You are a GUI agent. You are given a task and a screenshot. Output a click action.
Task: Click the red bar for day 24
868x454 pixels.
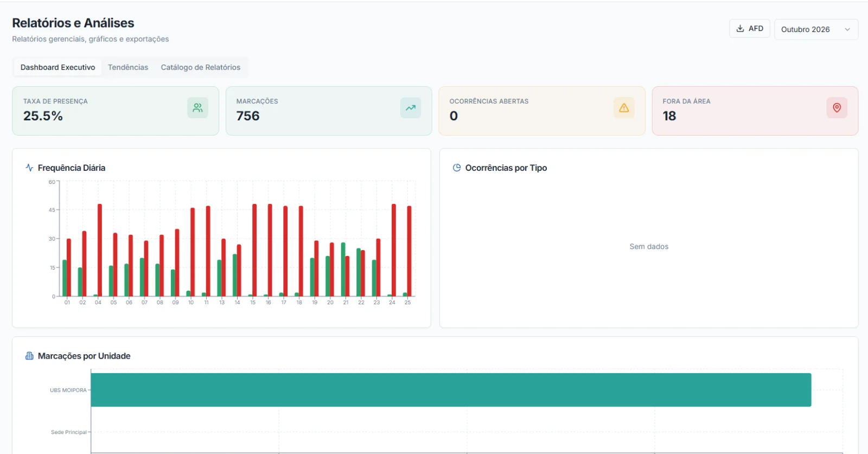[394, 250]
